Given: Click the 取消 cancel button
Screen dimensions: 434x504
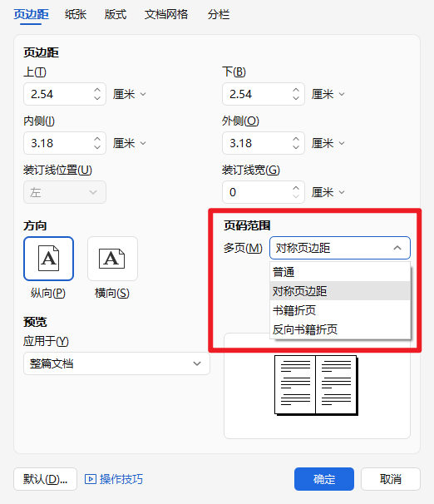Looking at the screenshot, I should [391, 479].
